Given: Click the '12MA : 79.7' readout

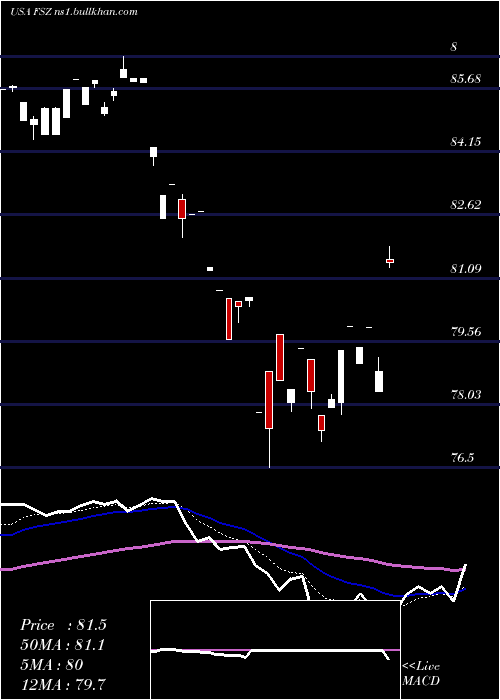Looking at the screenshot, I should (63, 685).
